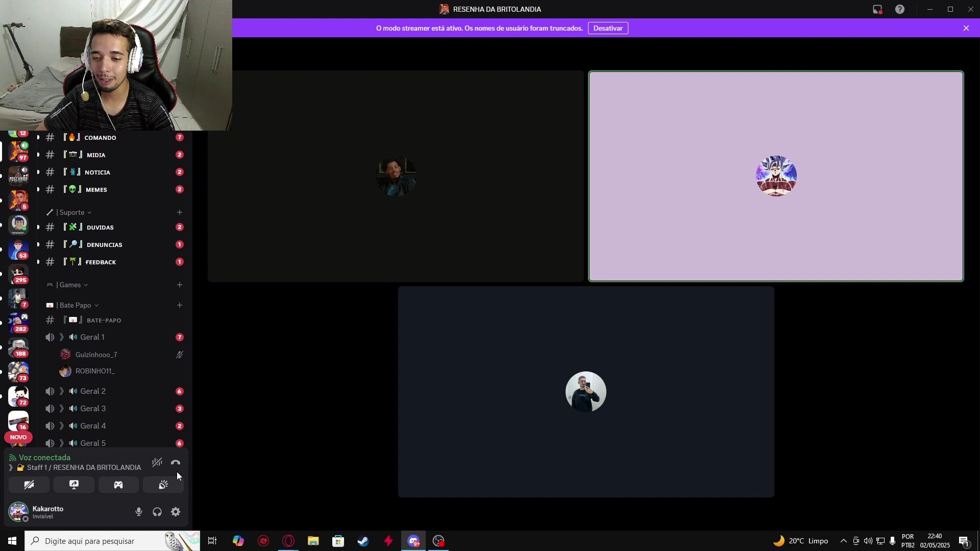Image resolution: width=980 pixels, height=551 pixels.
Task: Open Steam from the taskbar
Action: coord(363,541)
